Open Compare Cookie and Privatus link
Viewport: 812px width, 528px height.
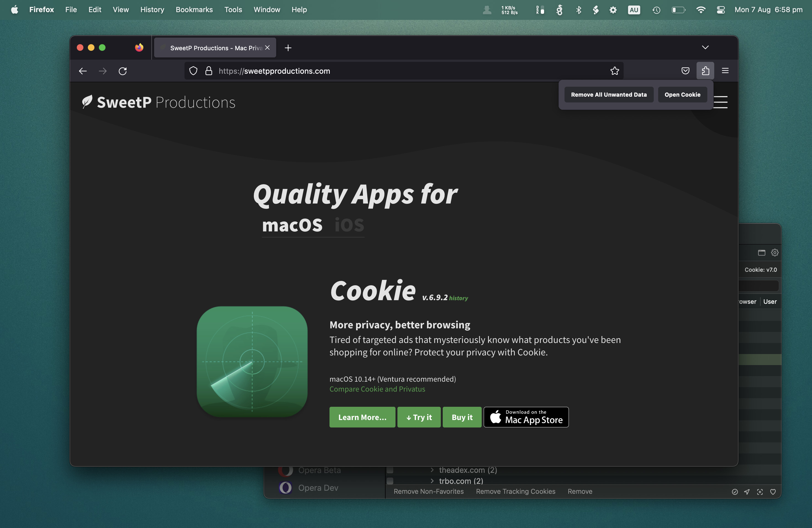tap(377, 389)
